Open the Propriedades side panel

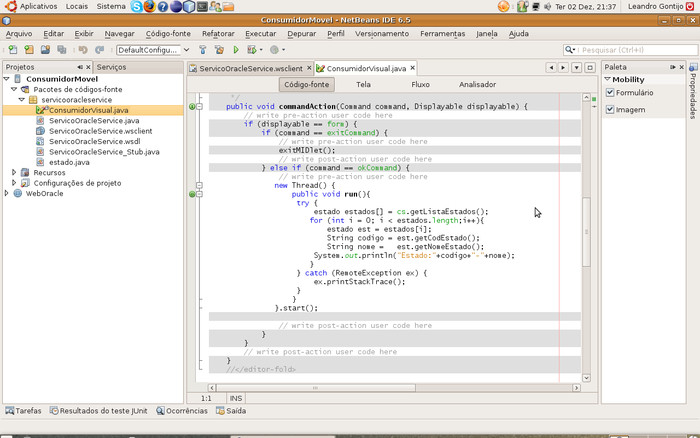coord(693,91)
